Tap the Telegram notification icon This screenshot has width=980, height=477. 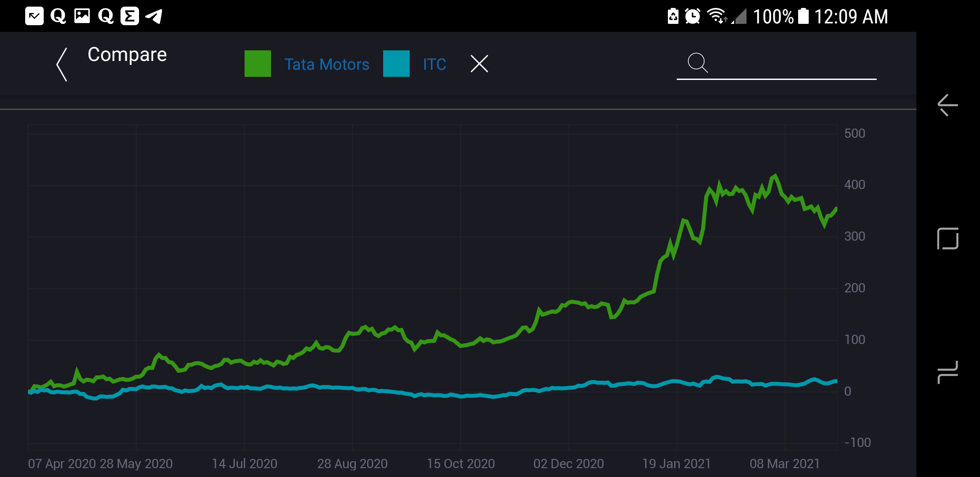tap(154, 16)
